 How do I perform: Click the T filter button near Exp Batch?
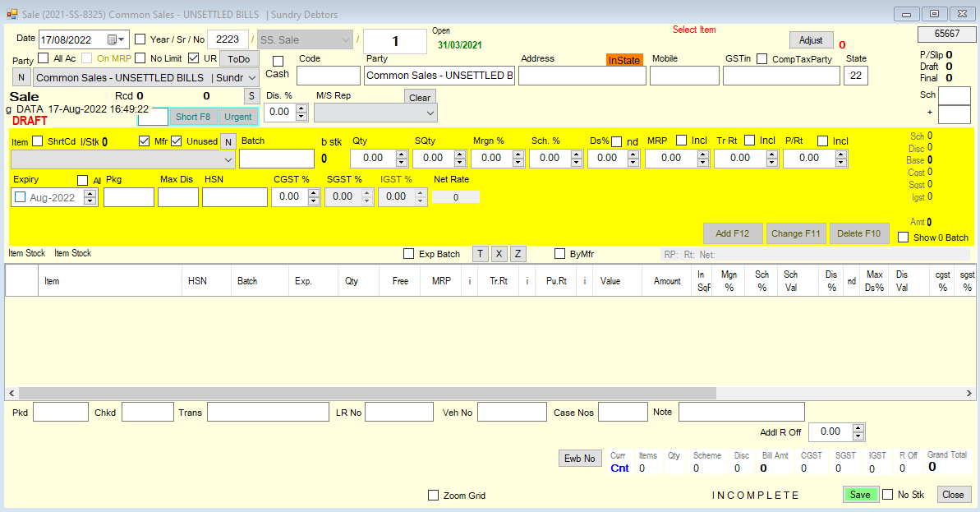480,254
